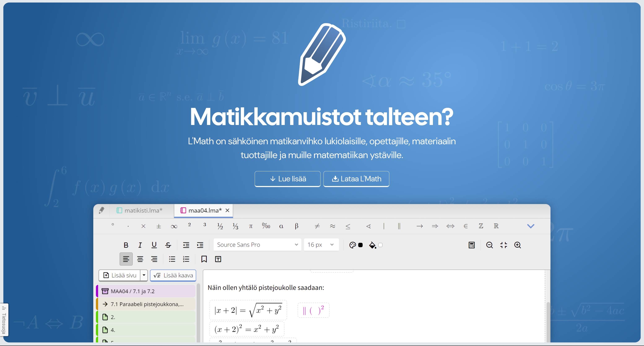Click the bookmark icon
The width and height of the screenshot is (644, 346).
[204, 259]
